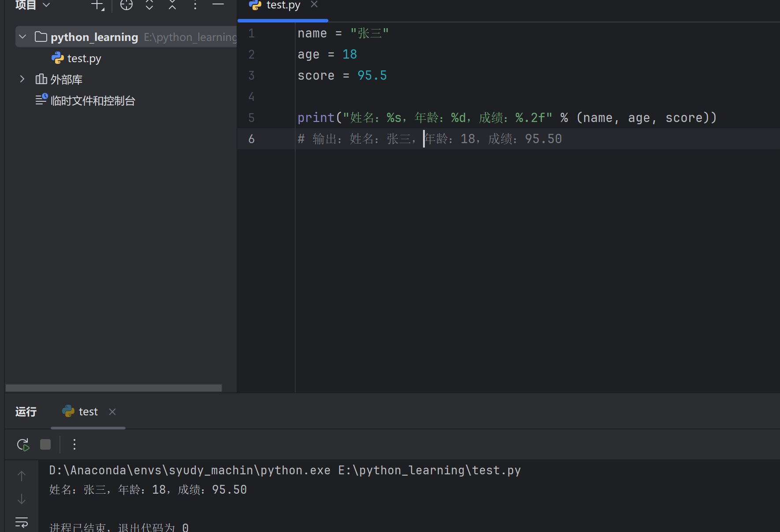The height and width of the screenshot is (532, 780).
Task: Collapse all project tree items icon
Action: click(172, 5)
